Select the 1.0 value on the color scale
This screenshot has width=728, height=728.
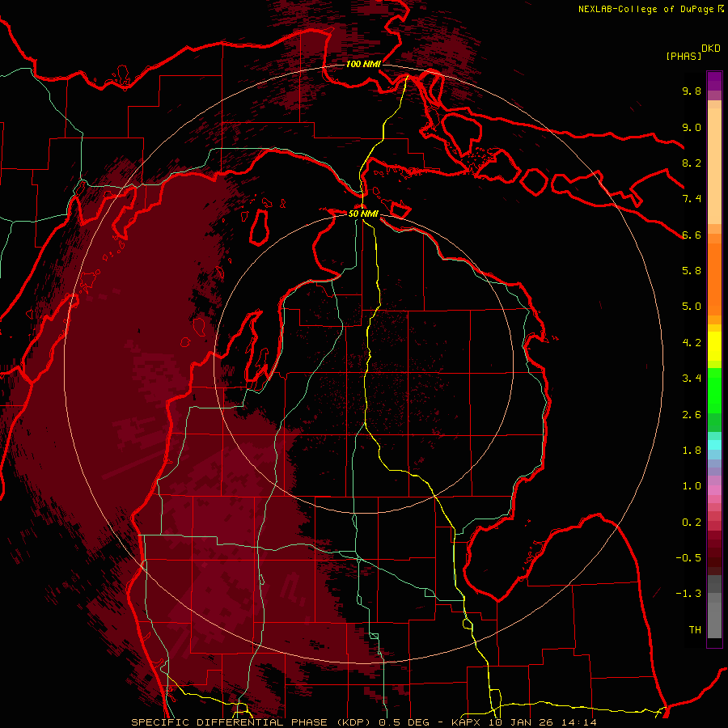pyautogui.click(x=692, y=486)
